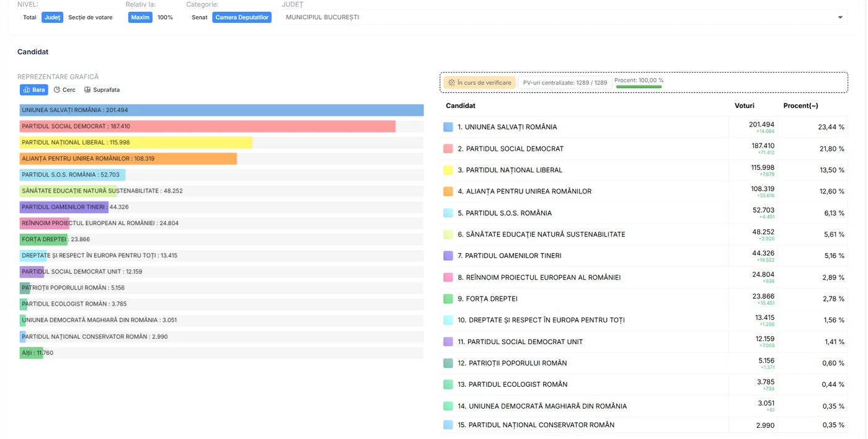This screenshot has width=868, height=439.
Task: Click Partidul Social Democrat pink swatch in table
Action: click(448, 149)
